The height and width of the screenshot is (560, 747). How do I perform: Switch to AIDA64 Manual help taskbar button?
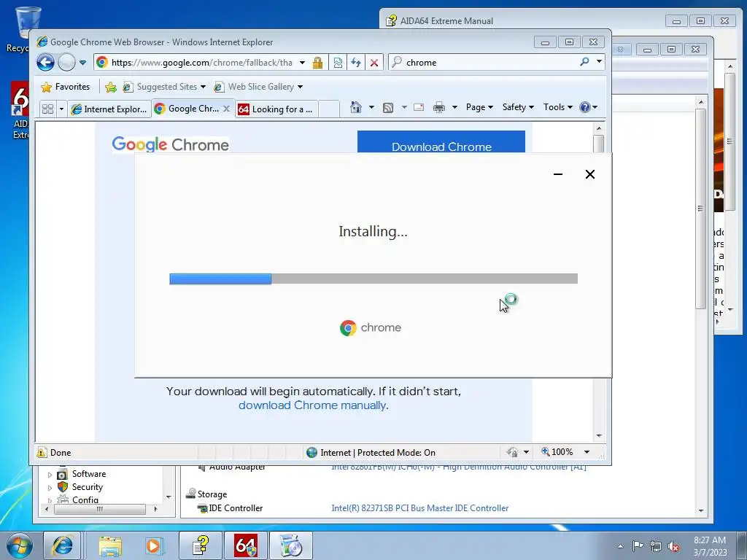point(201,545)
